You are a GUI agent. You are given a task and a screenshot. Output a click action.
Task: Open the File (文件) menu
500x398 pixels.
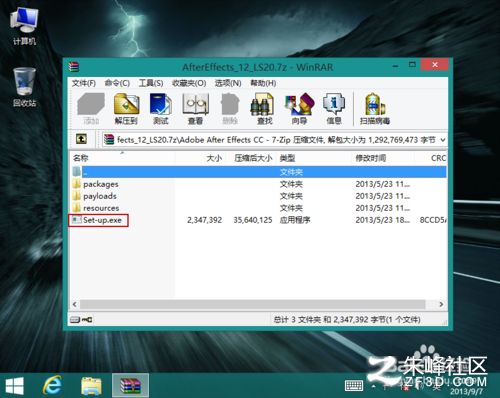(84, 83)
